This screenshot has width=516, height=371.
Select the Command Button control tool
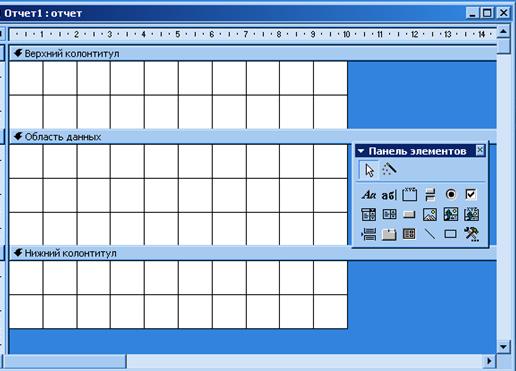point(409,214)
